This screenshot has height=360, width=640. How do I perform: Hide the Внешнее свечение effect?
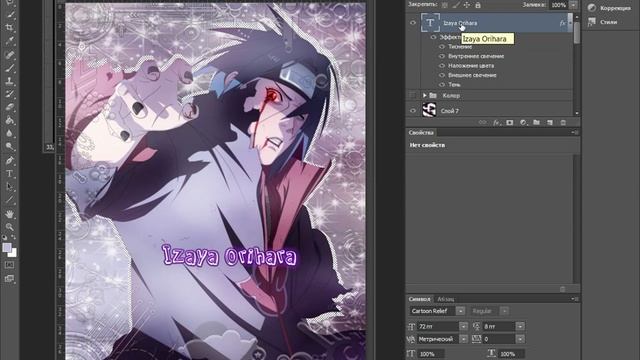coord(442,75)
